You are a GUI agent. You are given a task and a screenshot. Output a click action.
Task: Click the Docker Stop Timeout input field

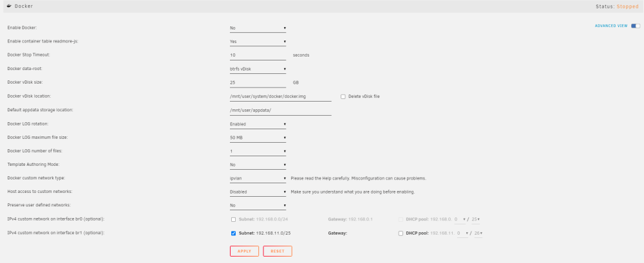(258, 55)
